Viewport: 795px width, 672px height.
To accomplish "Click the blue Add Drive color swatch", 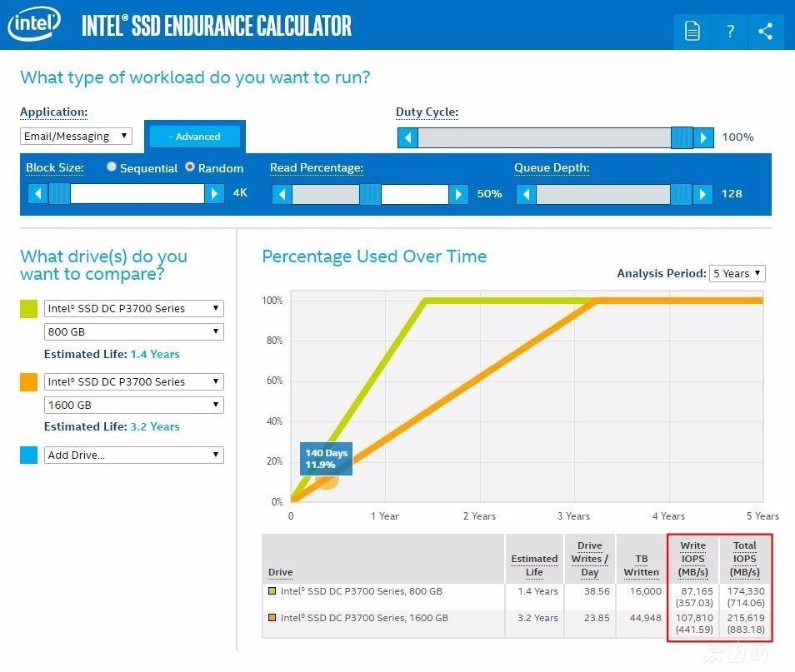I will 28,455.
